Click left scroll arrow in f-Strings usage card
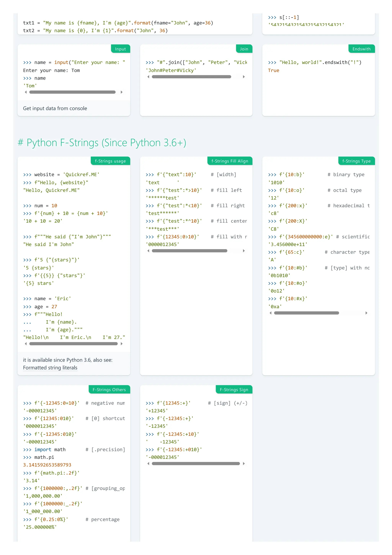The image size is (392, 555). point(26,344)
